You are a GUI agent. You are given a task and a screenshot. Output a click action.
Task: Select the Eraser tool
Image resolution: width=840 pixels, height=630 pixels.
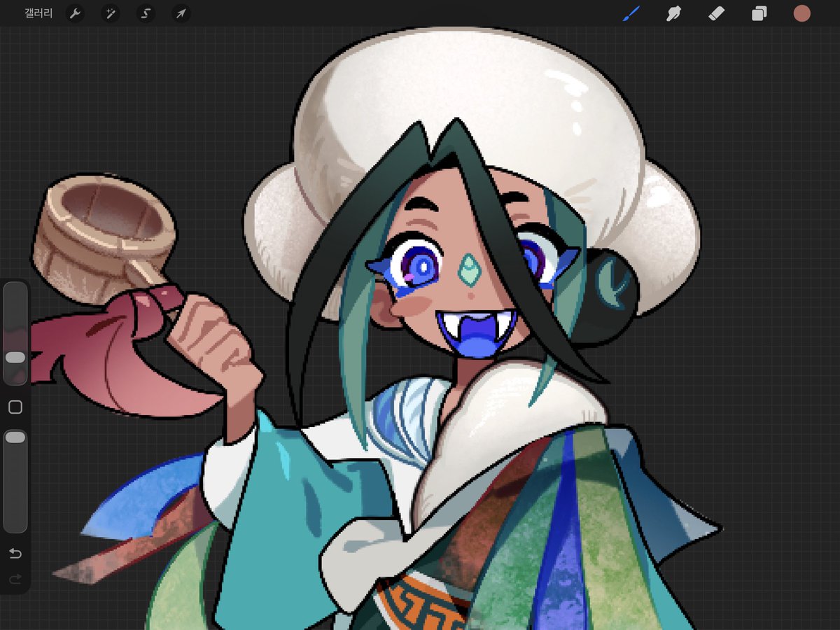coord(716,13)
